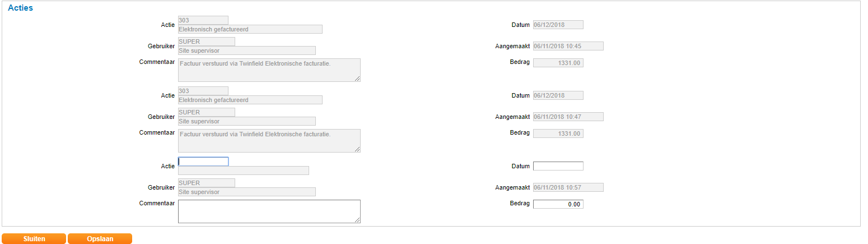The height and width of the screenshot is (244, 868).
Task: Click the empty Commentaar text area
Action: click(269, 211)
